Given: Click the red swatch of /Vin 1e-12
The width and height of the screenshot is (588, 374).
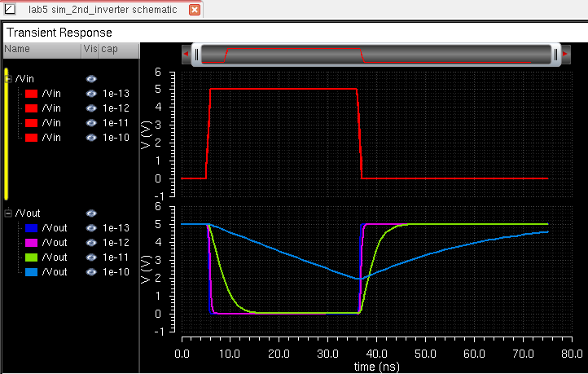Looking at the screenshot, I should (31, 108).
